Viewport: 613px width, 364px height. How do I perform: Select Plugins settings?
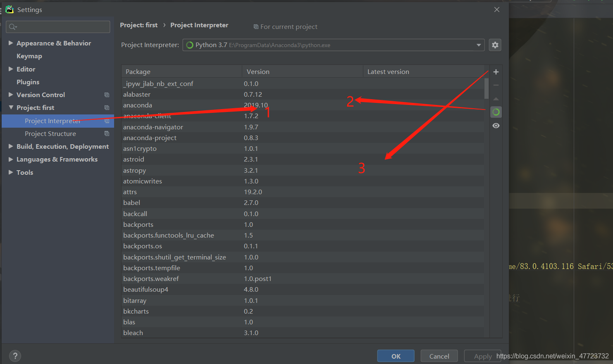[28, 82]
